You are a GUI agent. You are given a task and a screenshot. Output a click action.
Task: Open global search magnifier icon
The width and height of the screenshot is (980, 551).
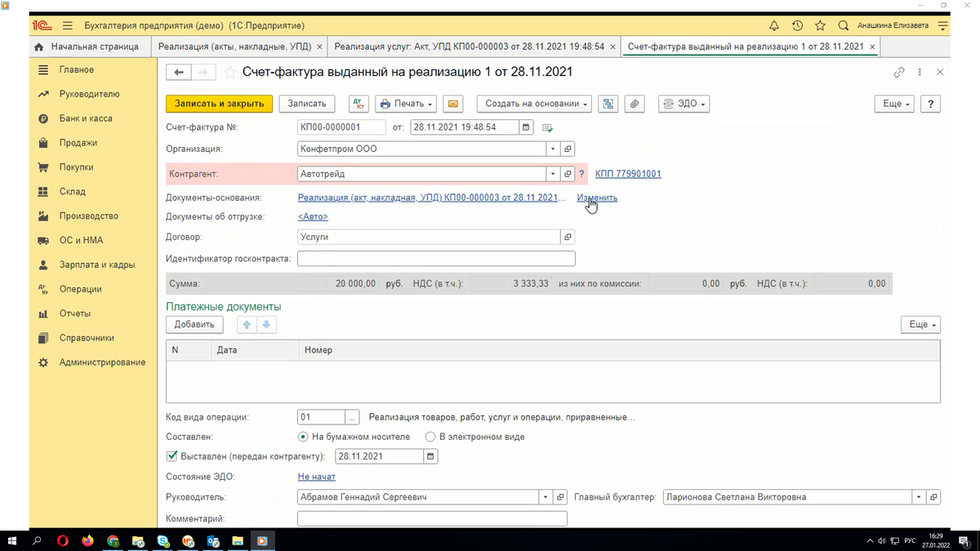point(844,25)
